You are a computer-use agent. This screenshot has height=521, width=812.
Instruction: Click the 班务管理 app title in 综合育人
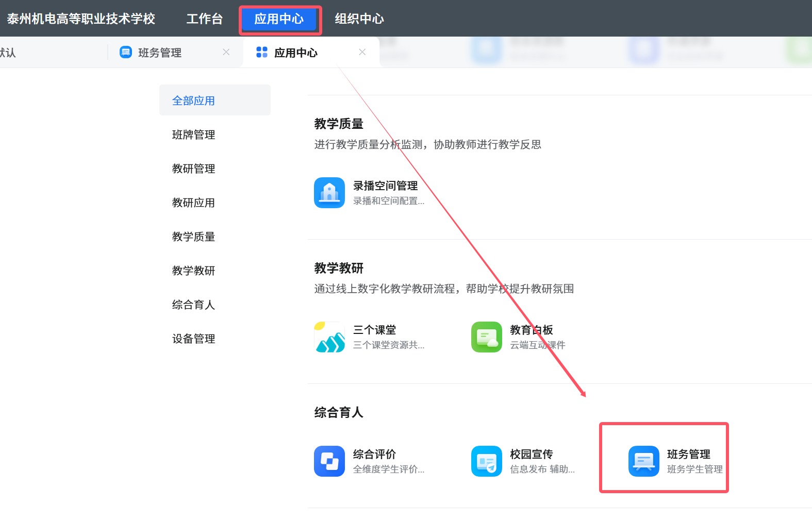[689, 454]
